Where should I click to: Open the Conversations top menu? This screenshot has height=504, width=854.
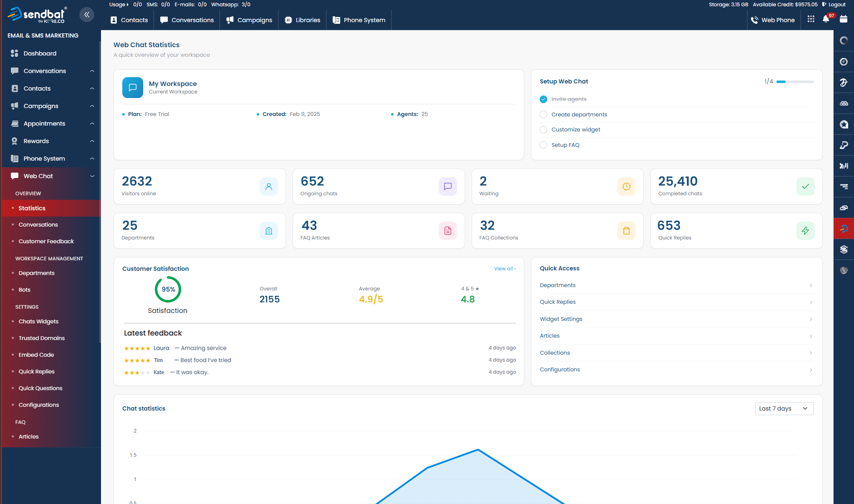187,20
